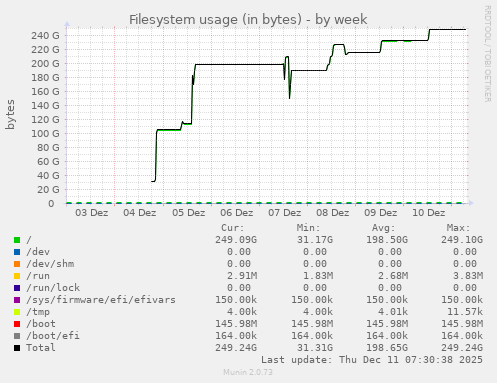The width and height of the screenshot is (497, 383).
Task: Click the 31.17G minimum value for /
Action: click(x=315, y=240)
